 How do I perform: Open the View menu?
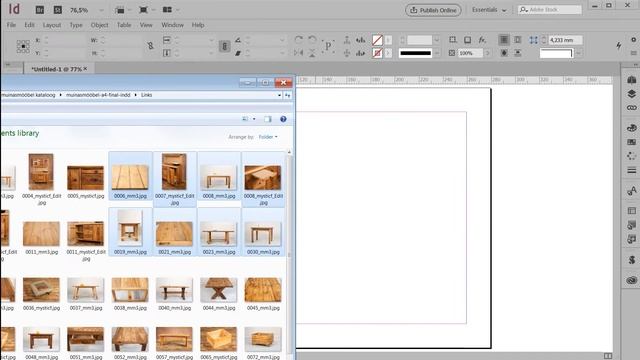146,25
